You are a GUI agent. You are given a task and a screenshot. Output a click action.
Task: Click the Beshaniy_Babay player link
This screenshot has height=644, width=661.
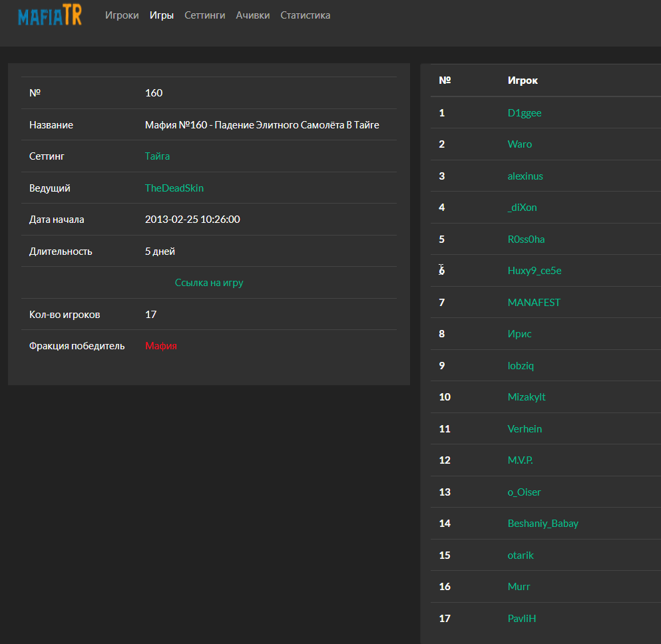[543, 524]
